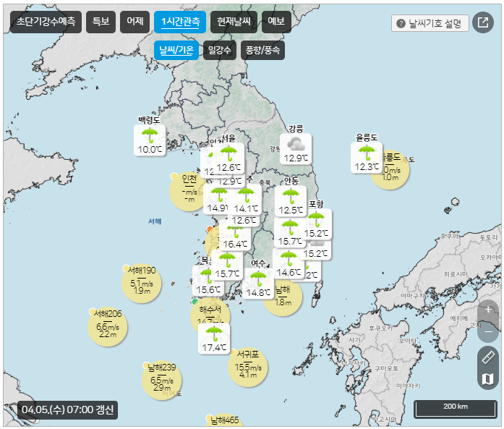The height and width of the screenshot is (429, 504).
Task: Click the 15.7℃ marker below 안동
Action: coord(290,232)
